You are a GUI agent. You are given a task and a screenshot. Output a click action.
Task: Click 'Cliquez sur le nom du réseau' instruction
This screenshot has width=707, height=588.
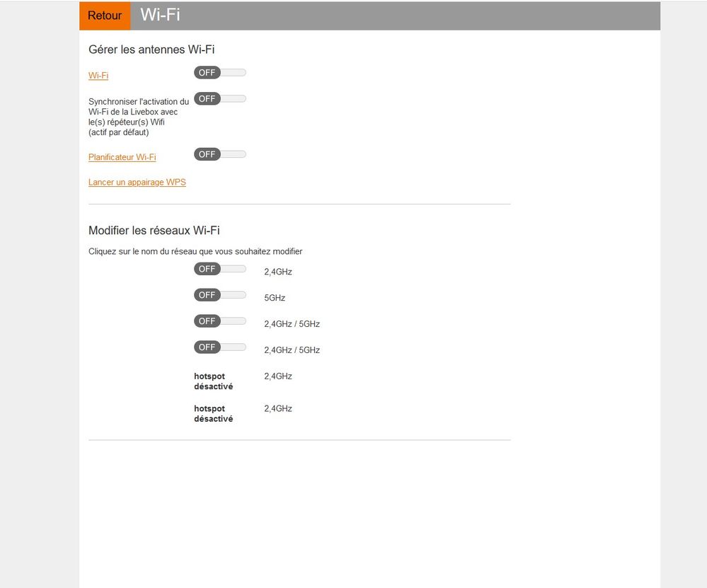195,251
